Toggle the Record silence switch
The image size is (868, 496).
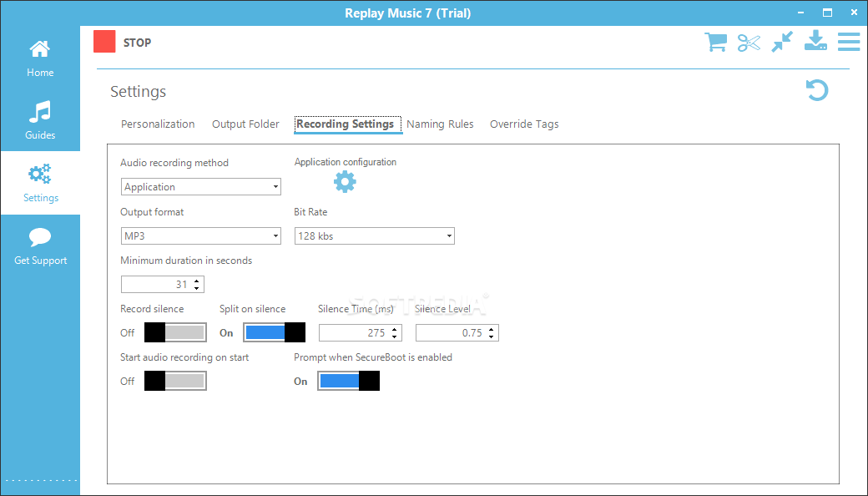[175, 332]
